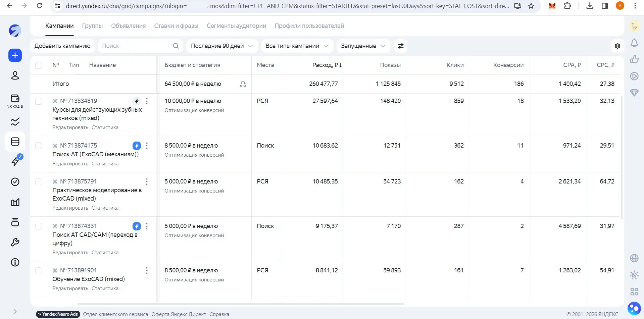The width and height of the screenshot is (644, 319).
Task: Open the account profile sidebar icon
Action: point(15,75)
